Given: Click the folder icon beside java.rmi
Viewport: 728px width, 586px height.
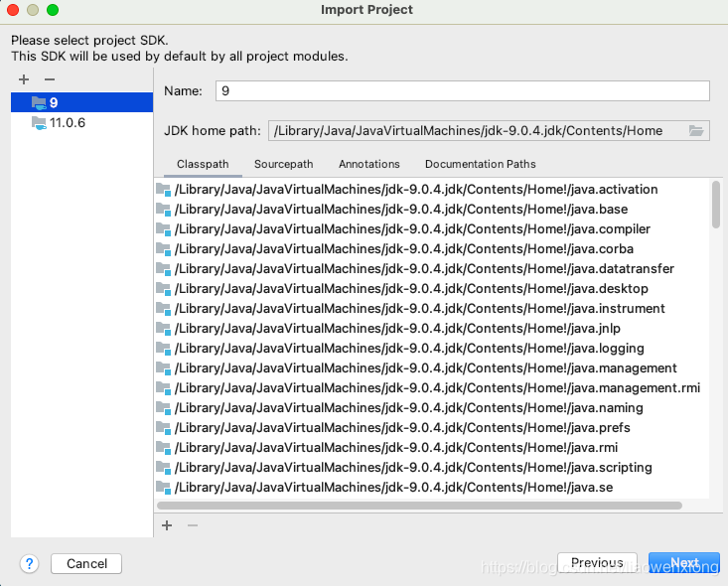Looking at the screenshot, I should (164, 448).
